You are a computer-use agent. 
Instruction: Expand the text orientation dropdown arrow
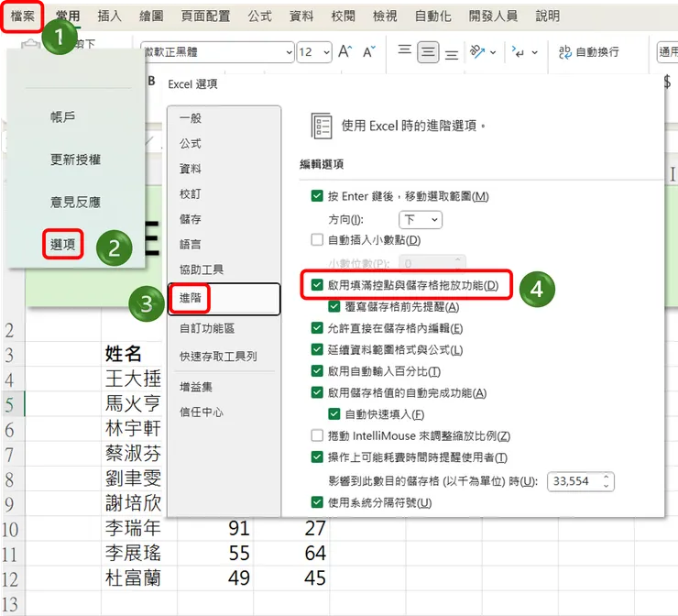493,52
